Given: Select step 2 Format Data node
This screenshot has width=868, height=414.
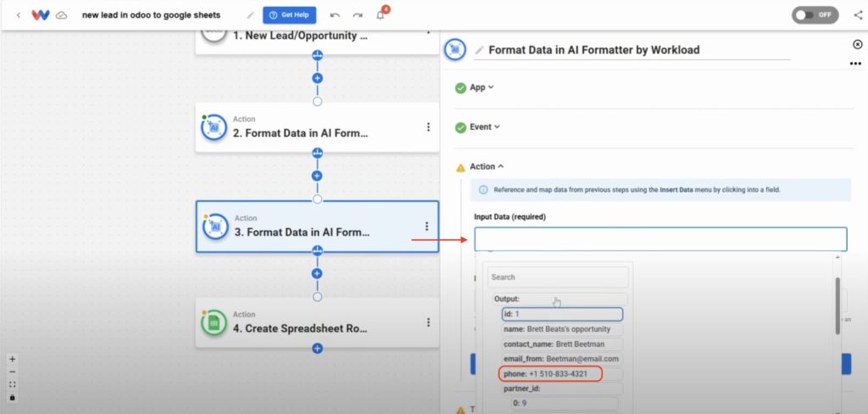Looking at the screenshot, I should 317,127.
